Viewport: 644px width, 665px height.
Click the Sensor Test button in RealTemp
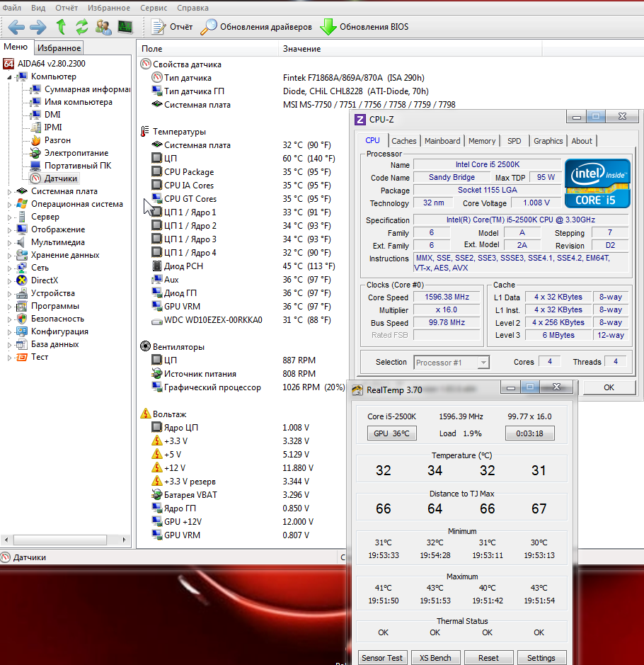382,657
